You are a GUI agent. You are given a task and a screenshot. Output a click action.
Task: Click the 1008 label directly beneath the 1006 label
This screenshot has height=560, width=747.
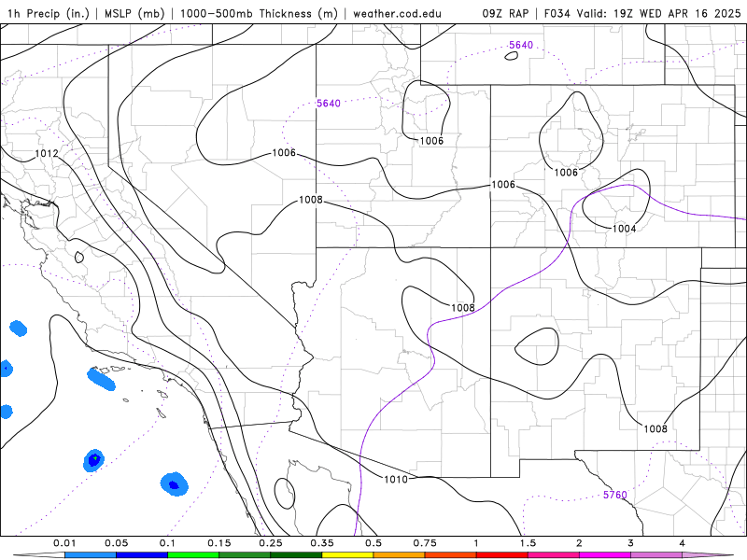click(x=311, y=200)
